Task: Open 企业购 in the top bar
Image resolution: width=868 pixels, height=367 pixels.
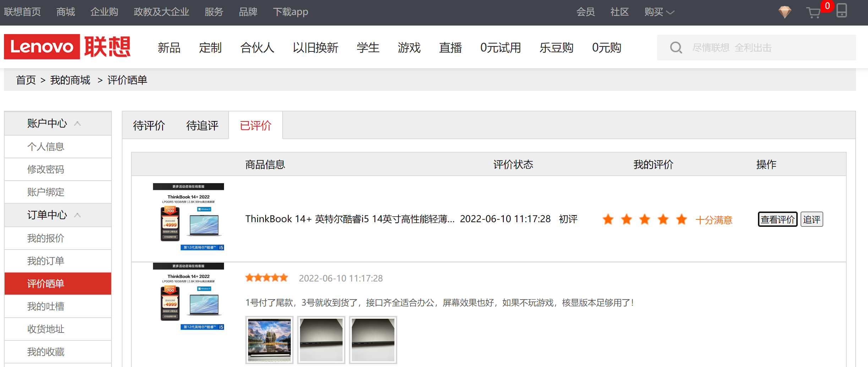Action: point(104,12)
